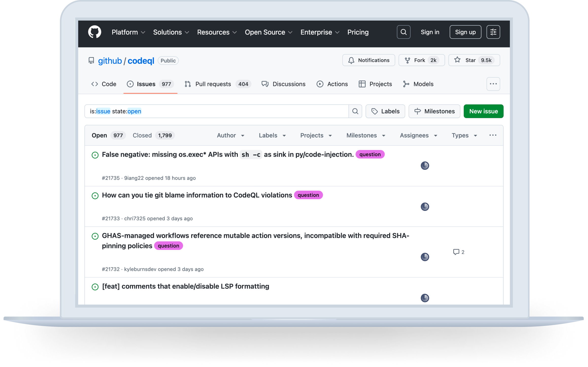Open the Types filter dropdown
The width and height of the screenshot is (588, 367).
[x=464, y=136]
